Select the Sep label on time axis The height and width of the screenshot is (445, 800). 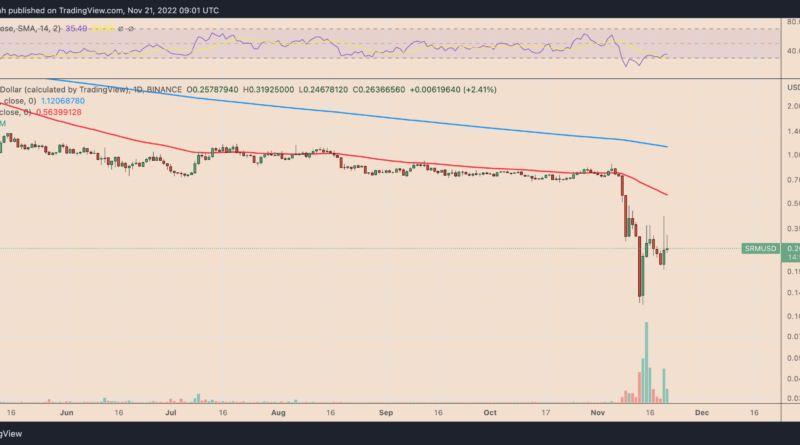386,411
